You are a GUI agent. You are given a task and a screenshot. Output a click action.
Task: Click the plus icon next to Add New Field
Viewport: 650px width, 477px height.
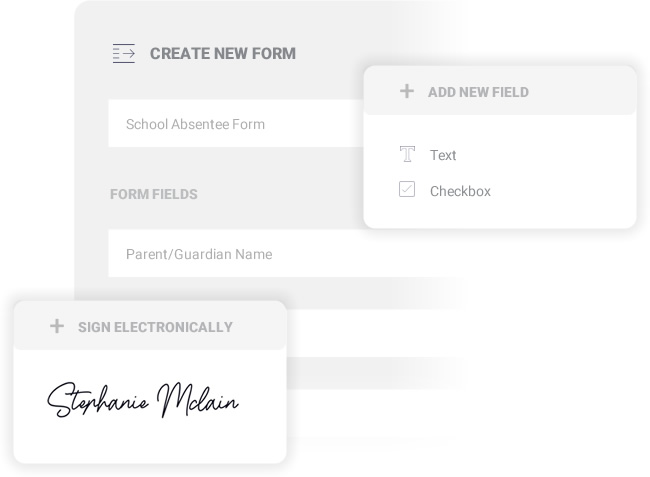point(407,91)
